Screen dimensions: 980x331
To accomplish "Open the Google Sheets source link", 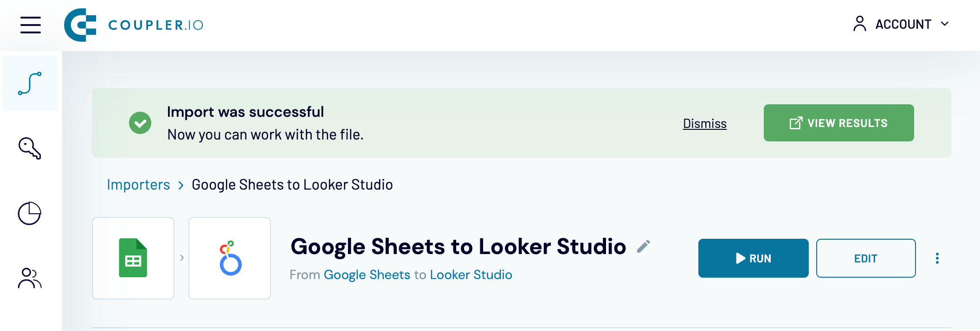I will tap(367, 275).
